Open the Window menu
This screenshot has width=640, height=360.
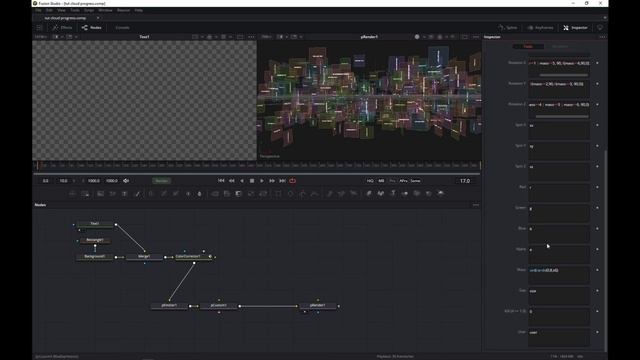coord(105,10)
